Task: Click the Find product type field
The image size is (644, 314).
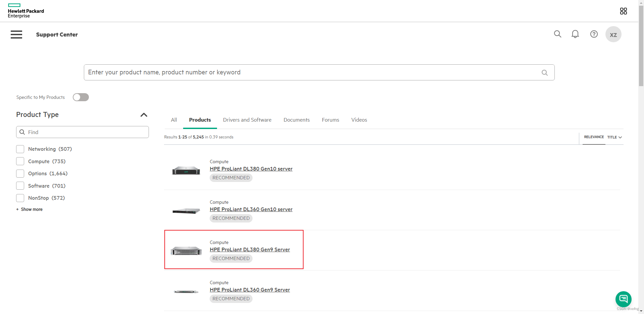Action: [x=83, y=132]
